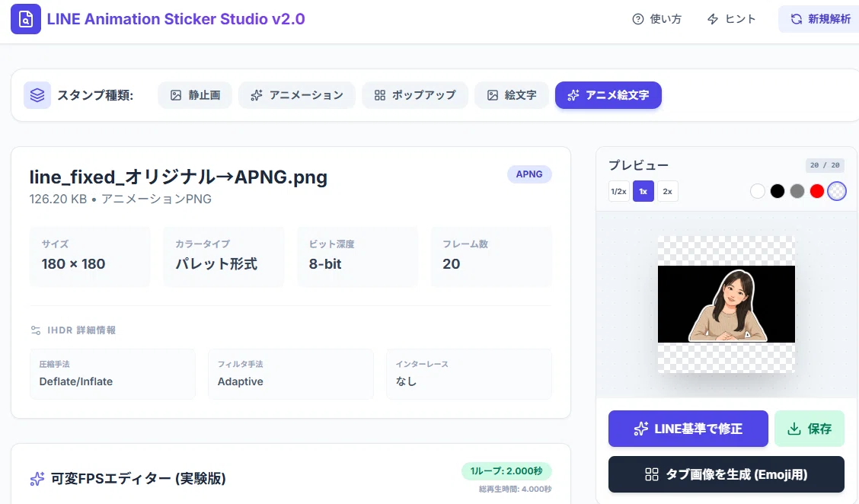Select the ポップアップ stamp type
This screenshot has height=504, width=859.
415,95
